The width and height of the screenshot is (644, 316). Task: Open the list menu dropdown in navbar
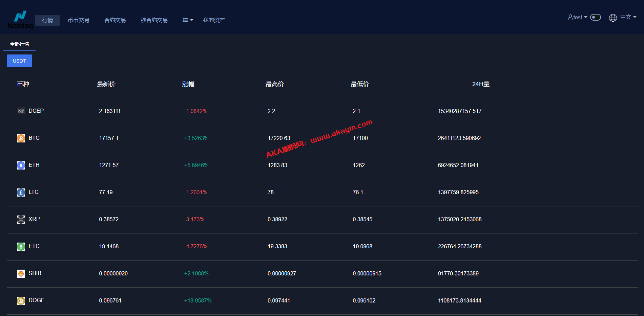(x=188, y=20)
